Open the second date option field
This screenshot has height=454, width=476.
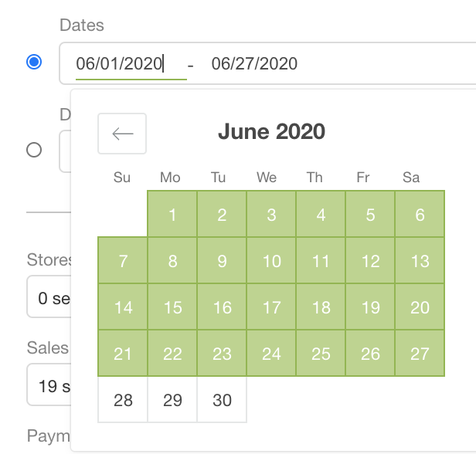click(65, 151)
